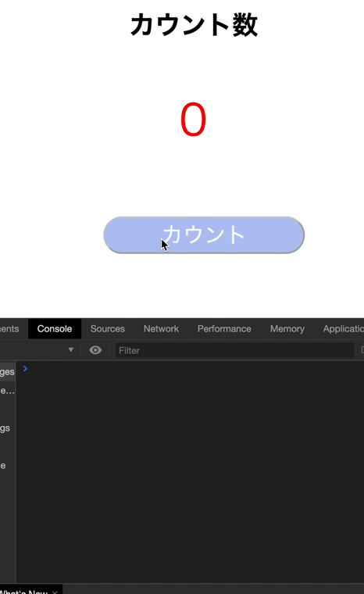
Task: Open the Memory tab
Action: tap(287, 329)
